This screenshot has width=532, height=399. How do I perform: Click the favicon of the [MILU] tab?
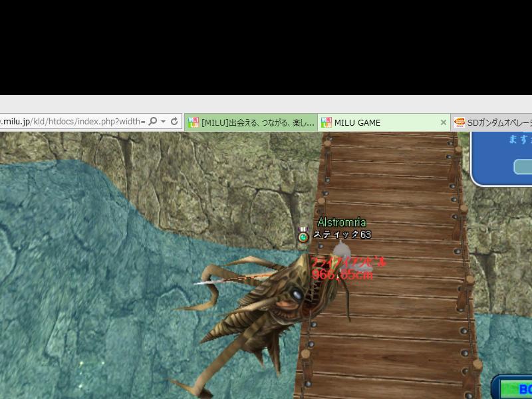click(194, 122)
